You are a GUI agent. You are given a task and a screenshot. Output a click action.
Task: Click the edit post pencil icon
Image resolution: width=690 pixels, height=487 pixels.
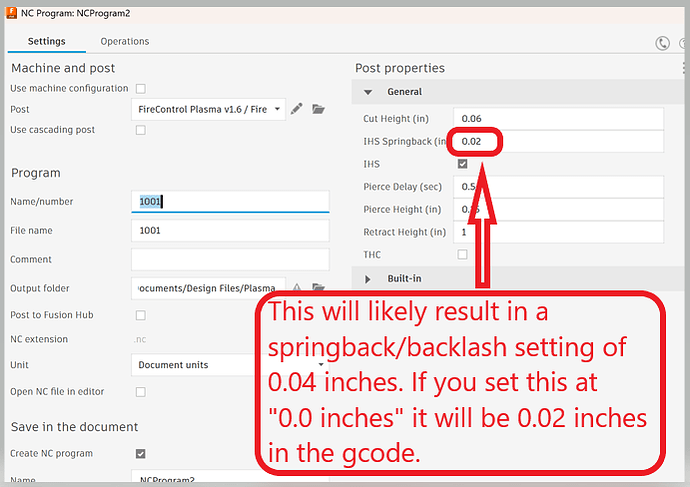[297, 109]
